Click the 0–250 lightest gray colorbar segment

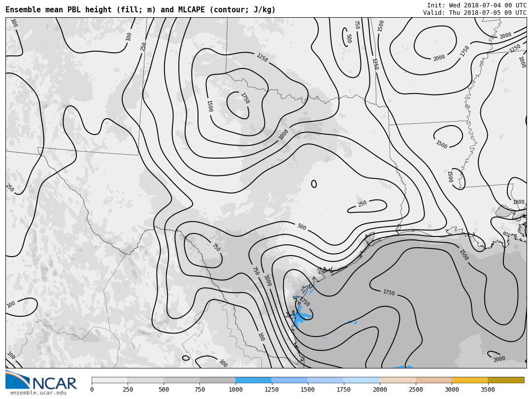pos(109,380)
